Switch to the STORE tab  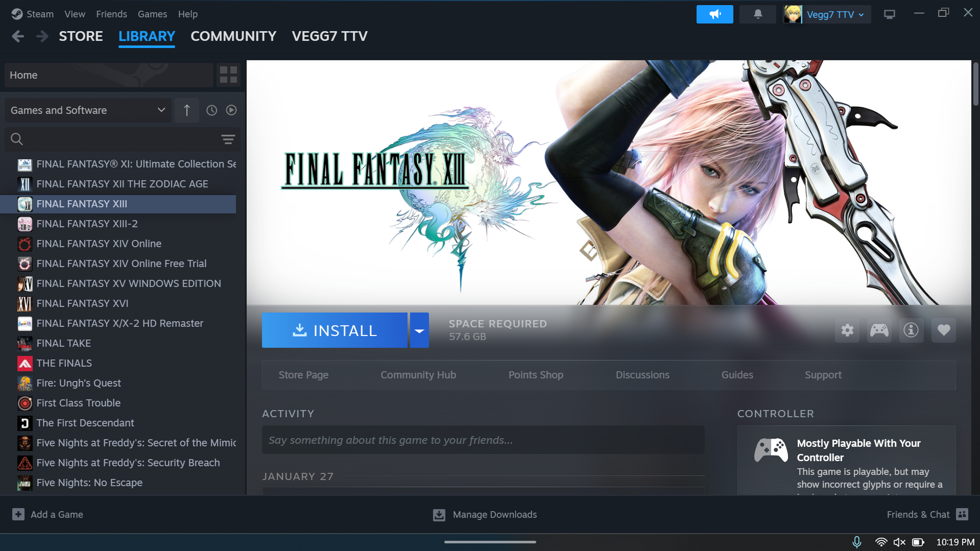tap(81, 36)
